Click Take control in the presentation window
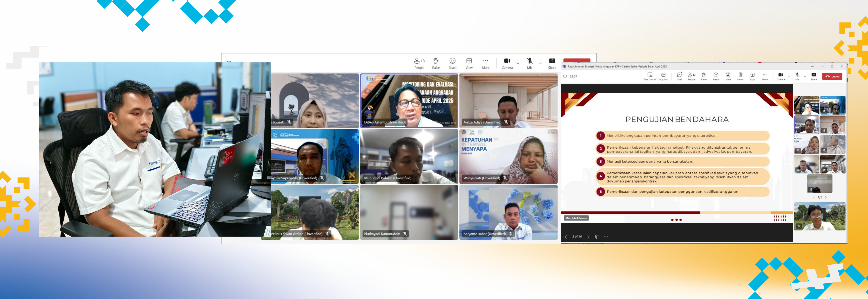 pos(650,77)
